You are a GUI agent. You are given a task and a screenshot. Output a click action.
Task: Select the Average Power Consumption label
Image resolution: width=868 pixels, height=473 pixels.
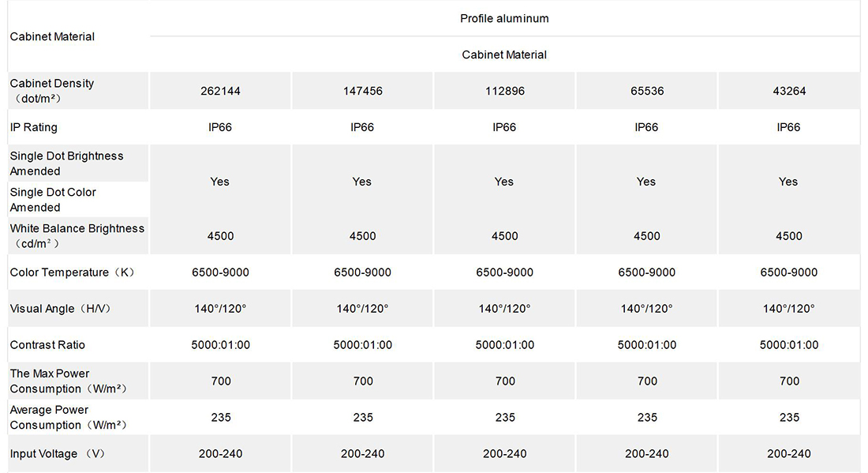(69, 418)
